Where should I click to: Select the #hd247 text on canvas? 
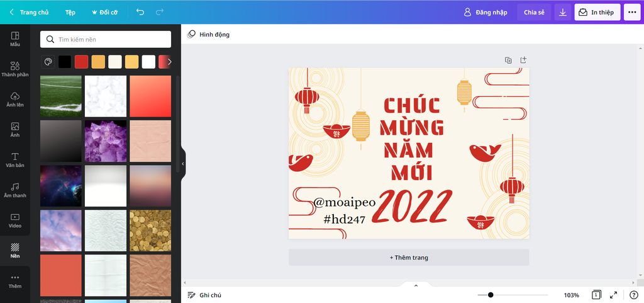345,220
